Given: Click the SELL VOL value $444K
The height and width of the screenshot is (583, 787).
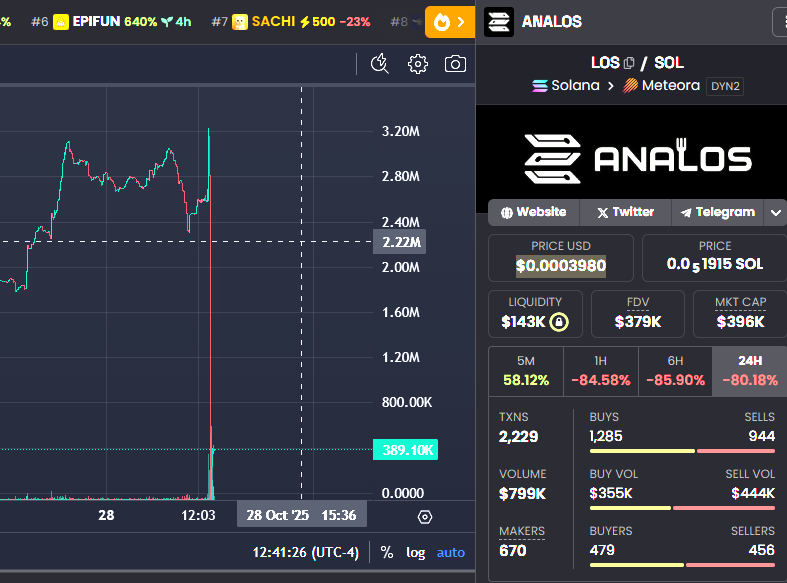Looking at the screenshot, I should (753, 493).
